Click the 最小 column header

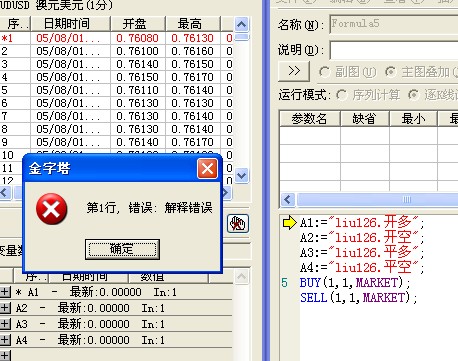(x=413, y=119)
